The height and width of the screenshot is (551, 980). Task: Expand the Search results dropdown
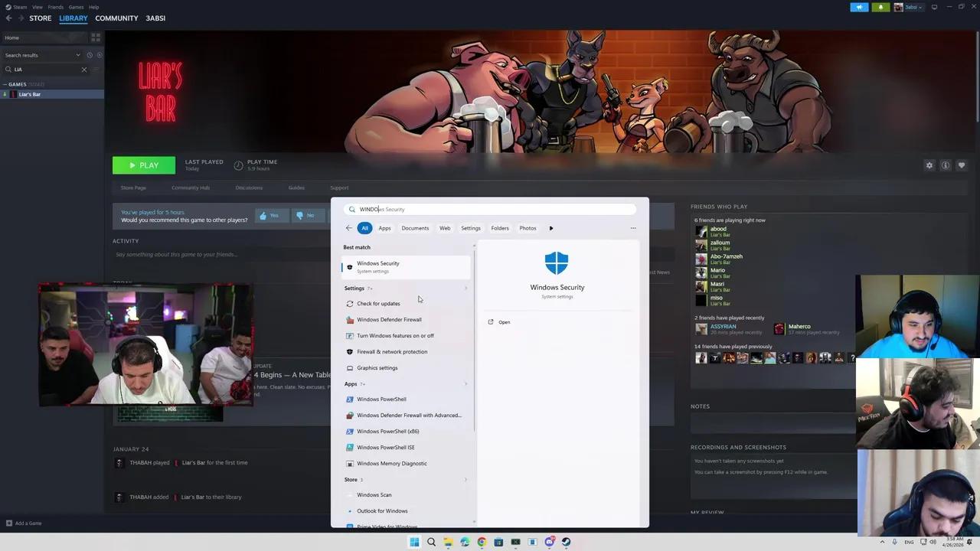pyautogui.click(x=42, y=55)
